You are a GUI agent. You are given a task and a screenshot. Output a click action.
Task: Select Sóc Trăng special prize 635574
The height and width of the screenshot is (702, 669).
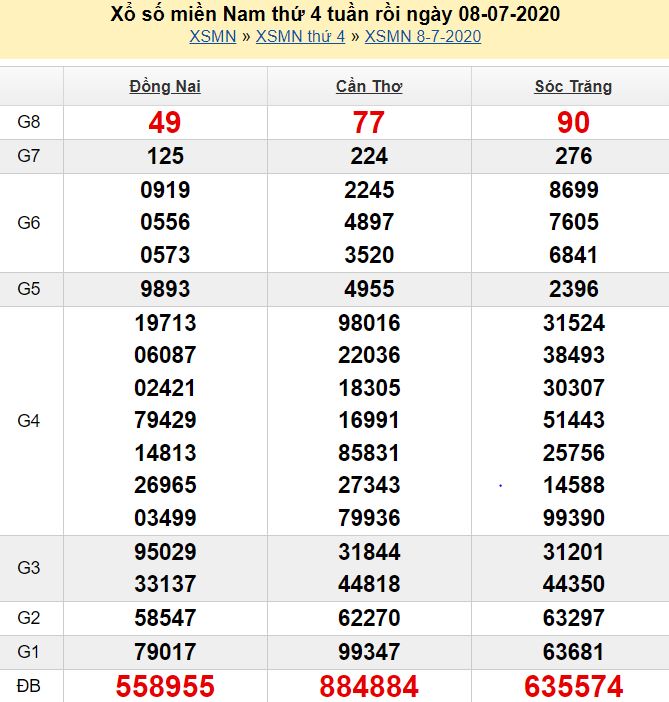coord(574,686)
